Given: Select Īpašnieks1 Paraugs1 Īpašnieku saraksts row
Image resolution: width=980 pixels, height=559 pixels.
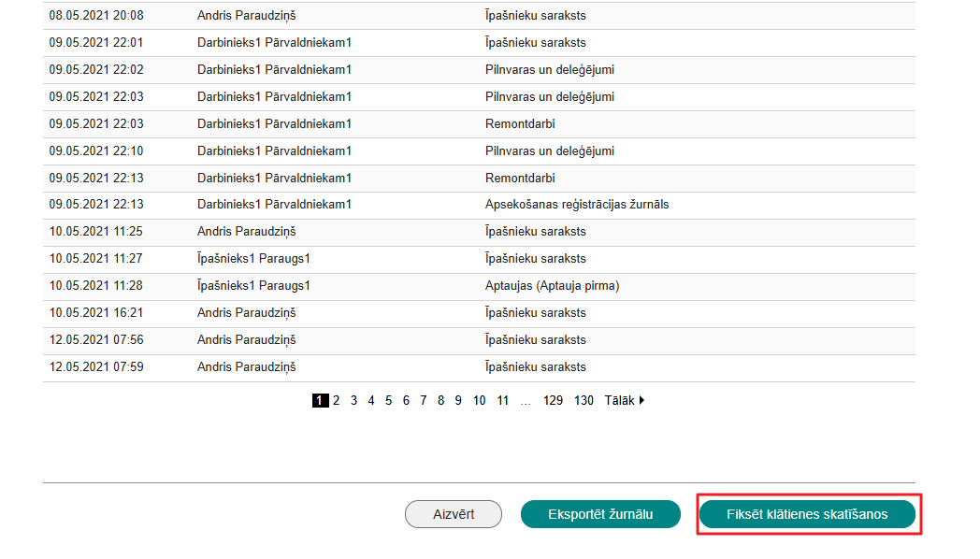Looking at the screenshot, I should coord(479,259).
